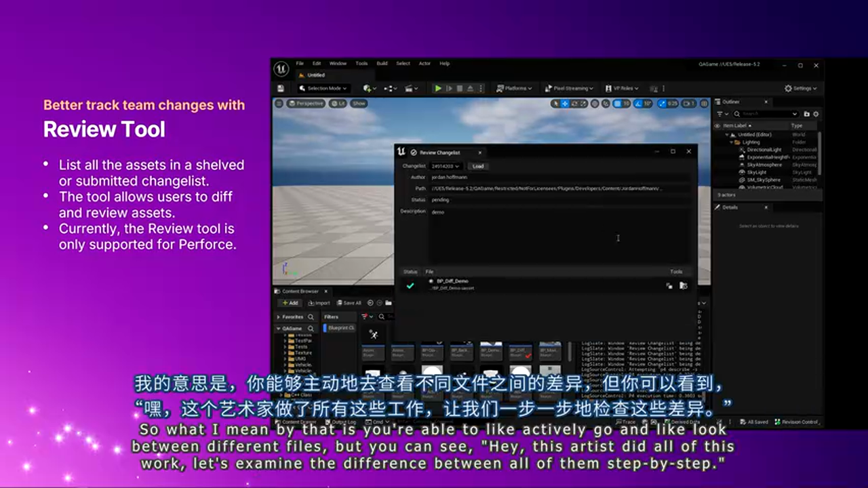Open the Build menu

382,64
